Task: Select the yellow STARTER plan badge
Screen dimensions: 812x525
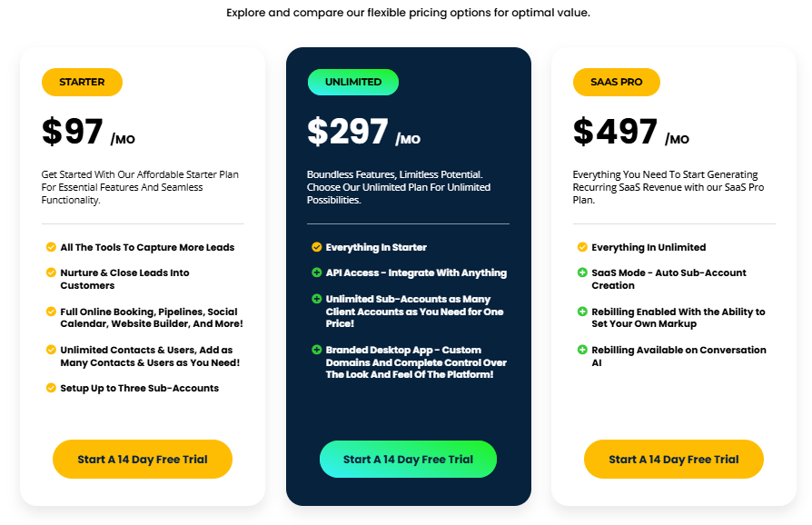Action: tap(82, 82)
